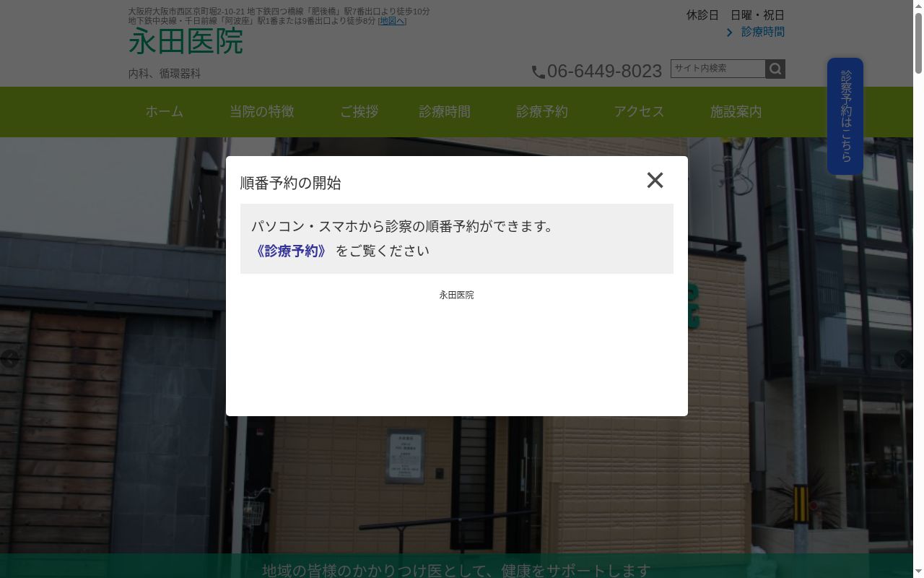This screenshot has height=578, width=924.
Task: Open 診療時間 link under 休診日
Action: [763, 32]
